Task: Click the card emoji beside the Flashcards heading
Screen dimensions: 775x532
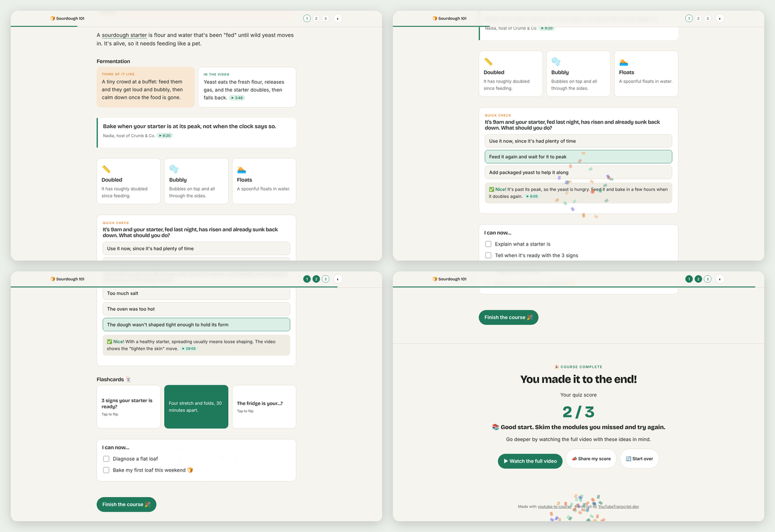Action: tap(128, 379)
